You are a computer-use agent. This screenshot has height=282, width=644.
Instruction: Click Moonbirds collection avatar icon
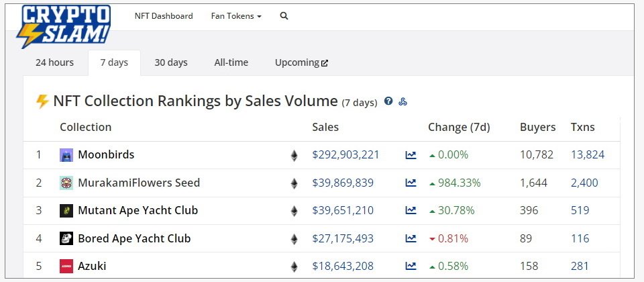point(66,155)
